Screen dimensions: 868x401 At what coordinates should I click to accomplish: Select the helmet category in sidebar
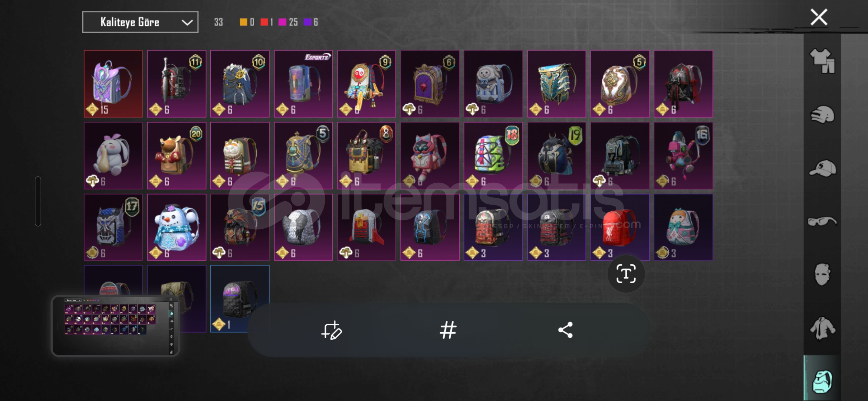822,115
